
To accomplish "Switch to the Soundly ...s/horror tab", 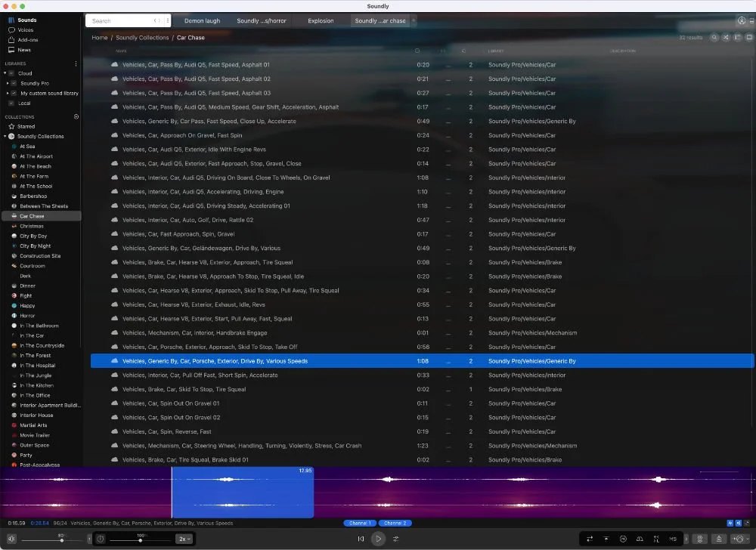I will (262, 20).
